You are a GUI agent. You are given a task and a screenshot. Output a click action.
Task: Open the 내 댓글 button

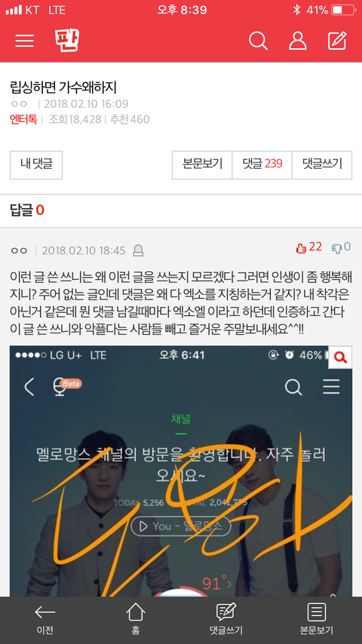pos(36,164)
